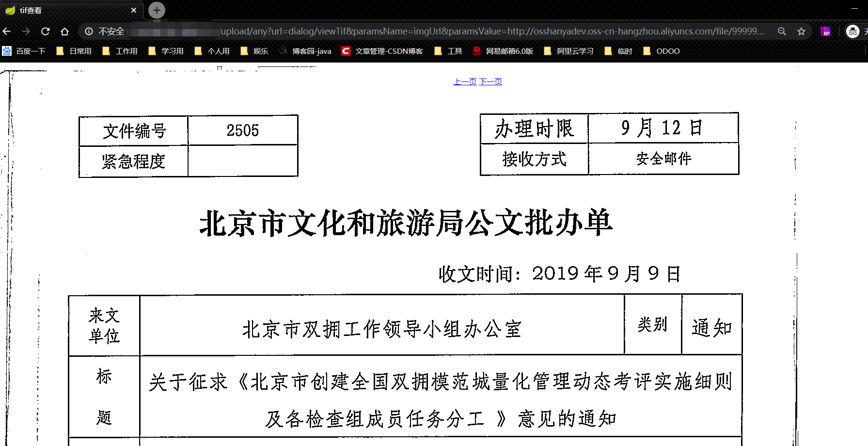Reload the current TIF viewer page
Viewport: 868px width, 446px height.
click(x=45, y=31)
